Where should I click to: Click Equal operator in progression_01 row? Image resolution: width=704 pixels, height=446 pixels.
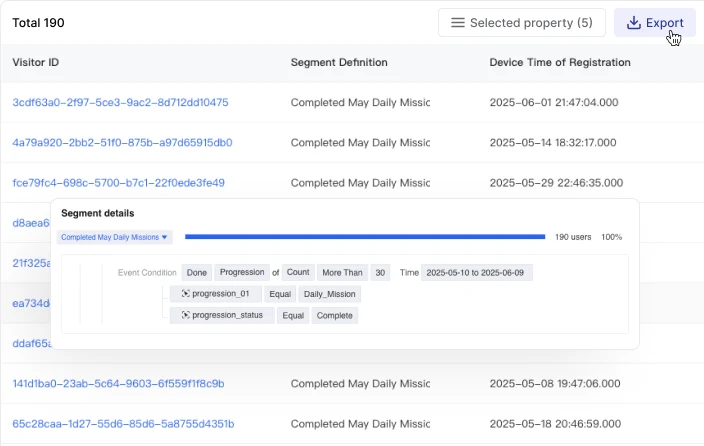pyautogui.click(x=280, y=294)
